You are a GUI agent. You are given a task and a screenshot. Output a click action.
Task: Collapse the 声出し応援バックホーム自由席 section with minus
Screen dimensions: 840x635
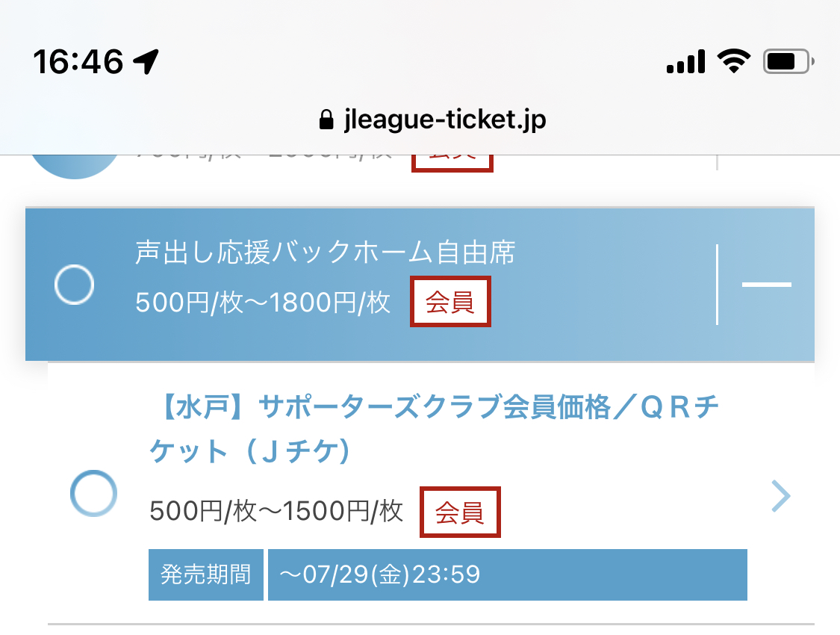[x=766, y=285]
